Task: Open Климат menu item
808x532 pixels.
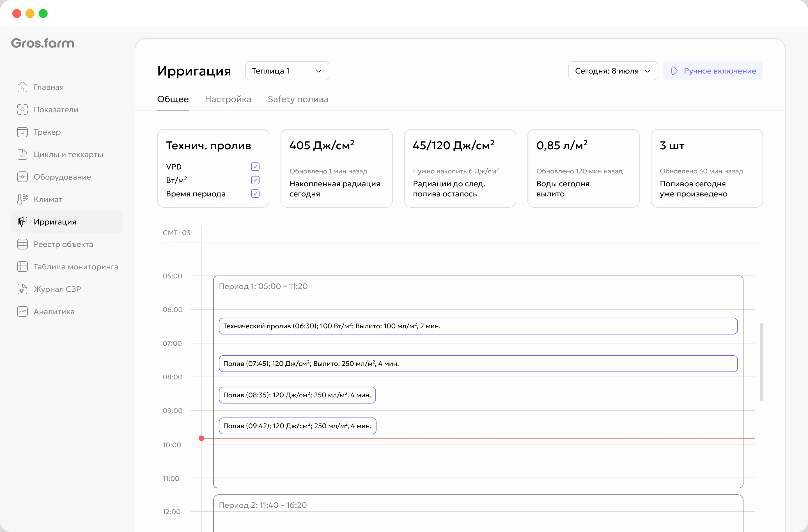Action: [67, 199]
